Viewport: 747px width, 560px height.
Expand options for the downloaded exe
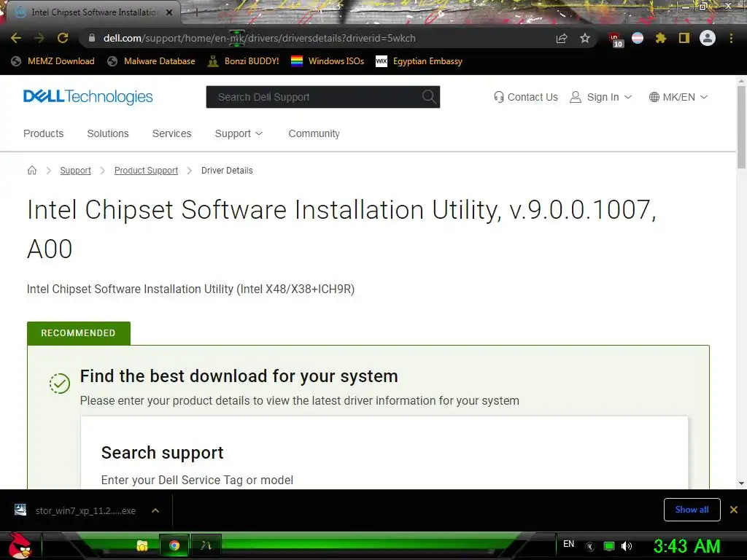[155, 510]
